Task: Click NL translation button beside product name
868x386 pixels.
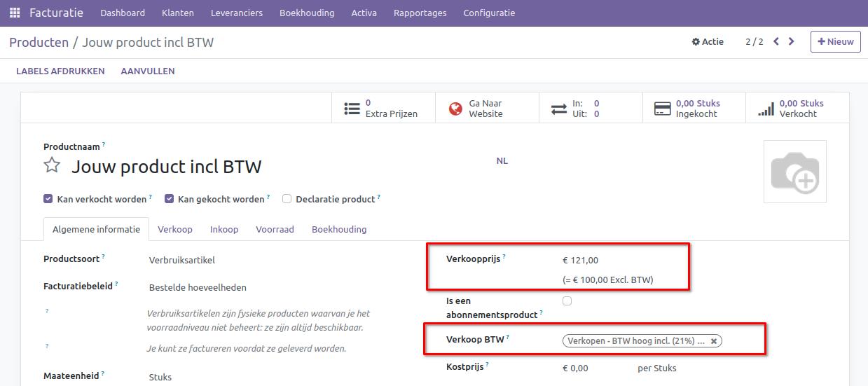Action: [502, 160]
